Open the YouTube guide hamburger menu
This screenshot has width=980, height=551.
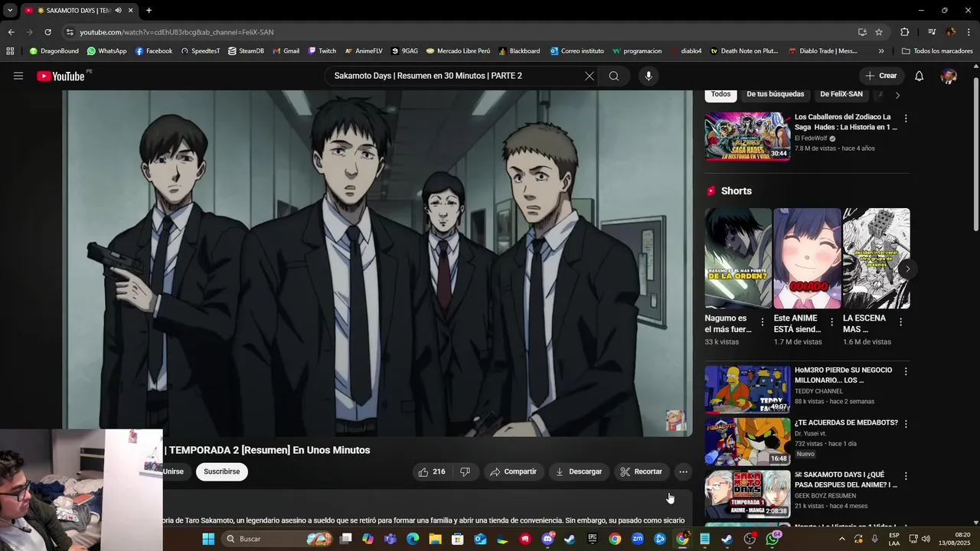pos(18,76)
